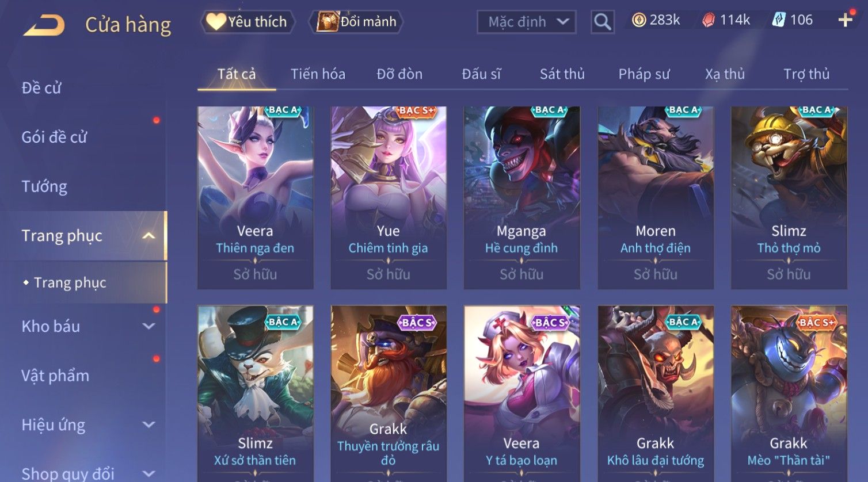This screenshot has width=868, height=482.
Task: Open Tướng in the left sidebar
Action: pyautogui.click(x=44, y=186)
